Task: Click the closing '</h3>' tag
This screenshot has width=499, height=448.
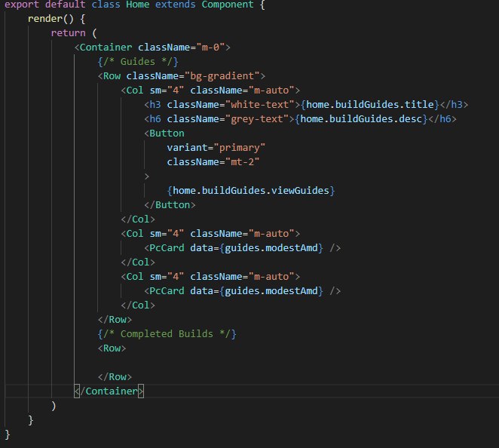Action: click(454, 105)
